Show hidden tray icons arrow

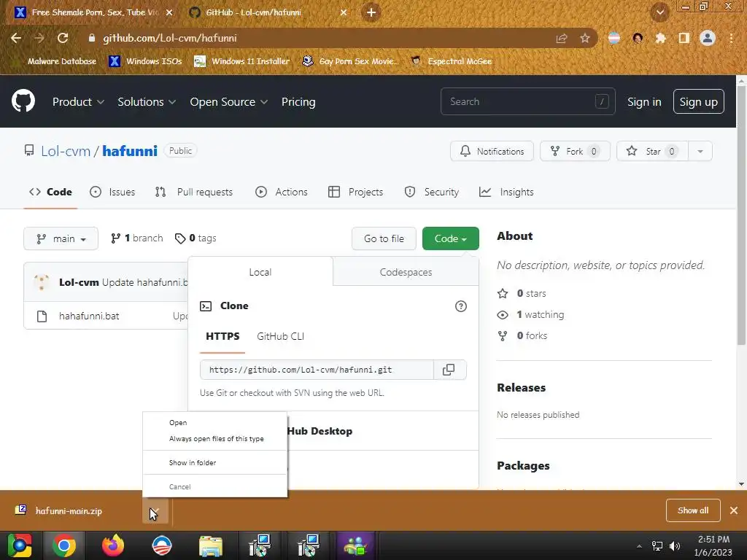639,545
